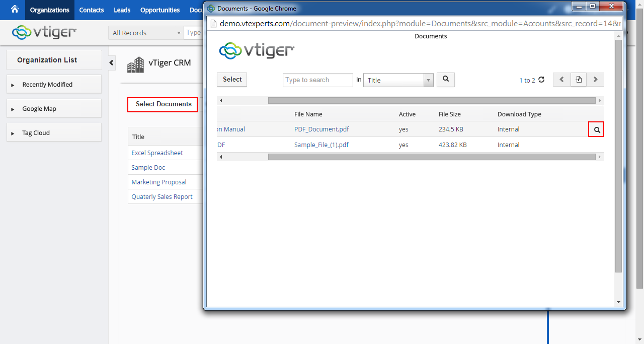The image size is (644, 344).
Task: Click the Home icon in vtiger nav bar
Action: 15,10
